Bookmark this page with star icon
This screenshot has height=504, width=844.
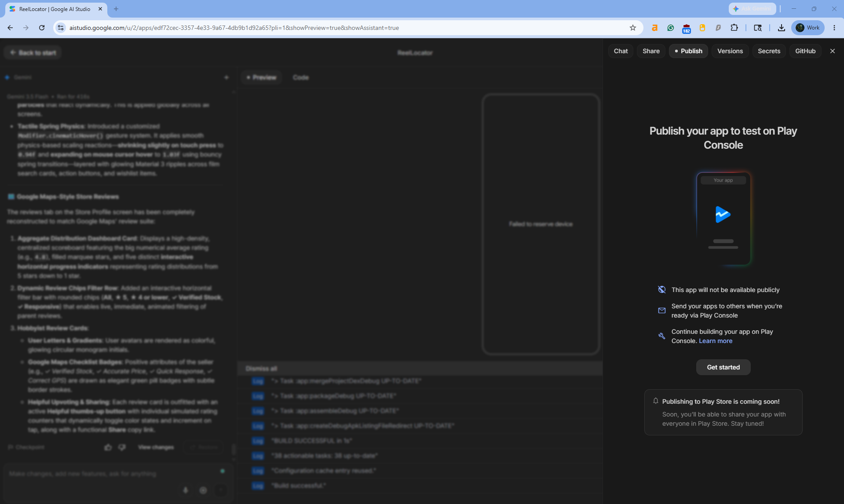click(x=633, y=28)
